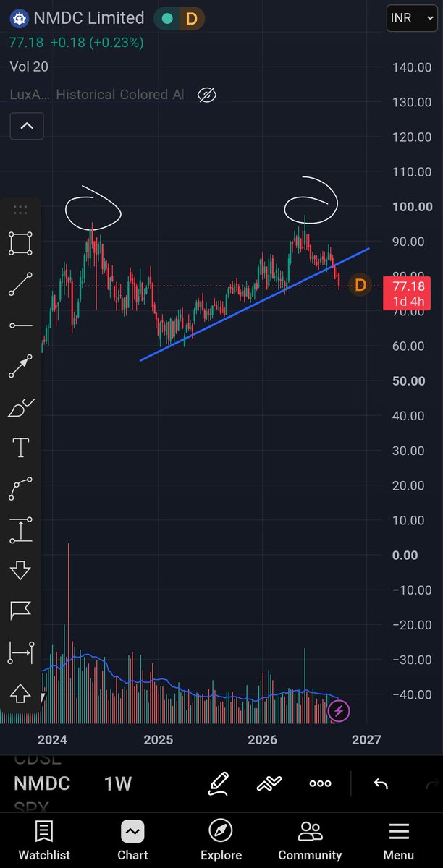This screenshot has height=868, width=443.
Task: Click the Vol 20 indicator label
Action: click(30, 67)
